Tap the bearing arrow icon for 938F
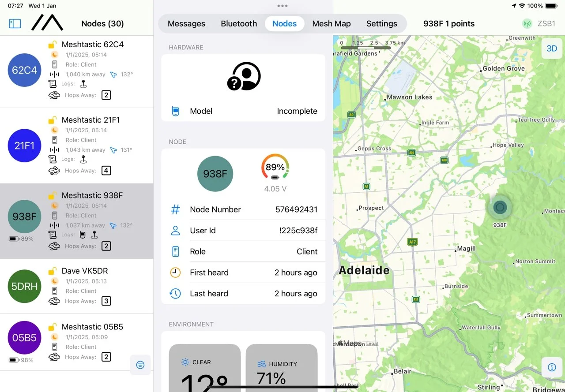 pyautogui.click(x=113, y=225)
